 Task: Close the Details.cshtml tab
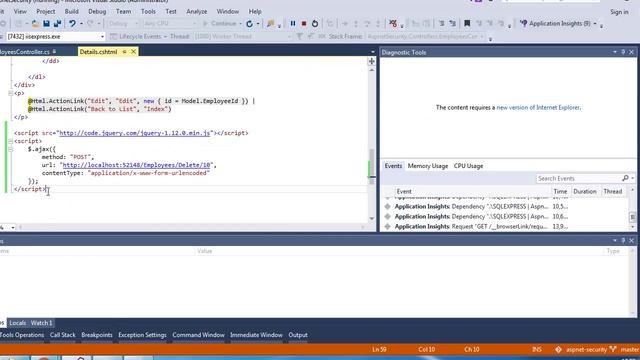(133, 52)
